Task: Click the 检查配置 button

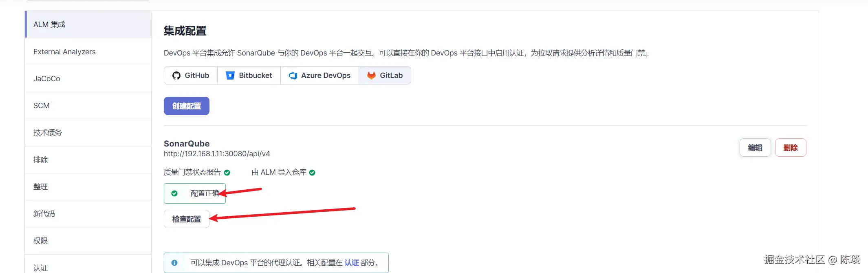Action: [187, 219]
